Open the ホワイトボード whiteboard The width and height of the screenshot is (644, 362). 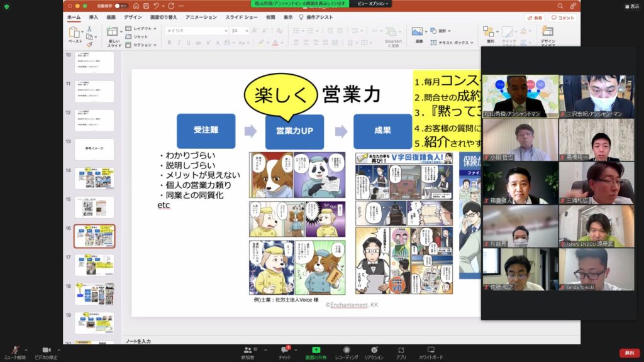tap(431, 353)
